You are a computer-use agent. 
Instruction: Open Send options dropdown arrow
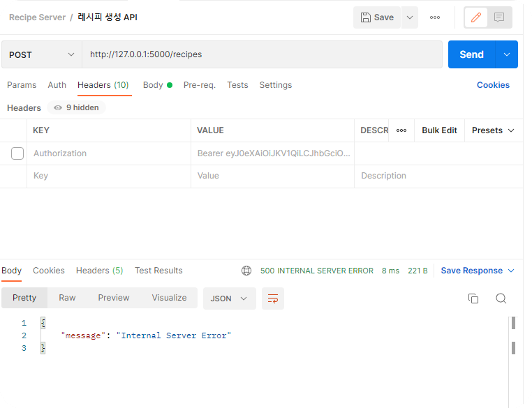pyautogui.click(x=507, y=54)
